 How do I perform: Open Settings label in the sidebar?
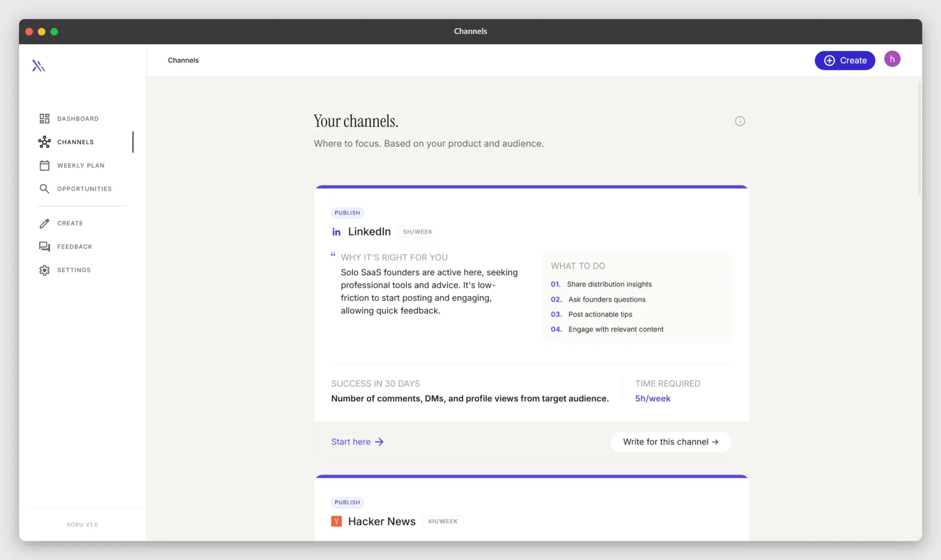pyautogui.click(x=74, y=270)
